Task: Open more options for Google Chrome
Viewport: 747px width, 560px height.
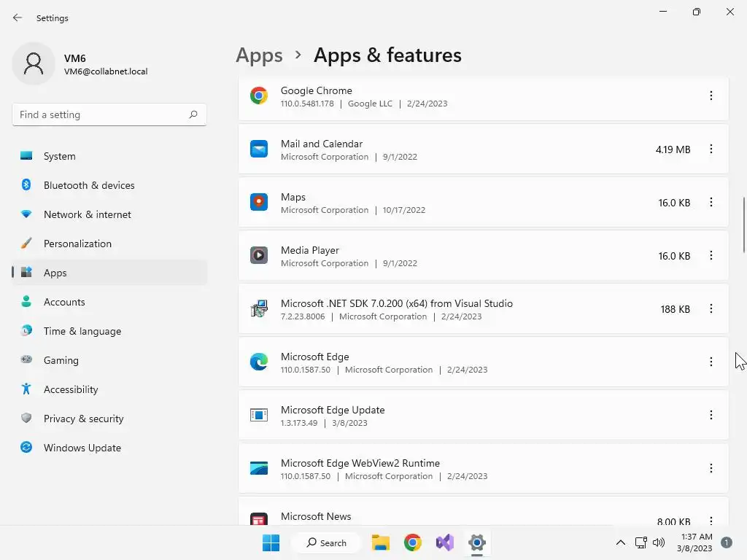Action: click(711, 96)
